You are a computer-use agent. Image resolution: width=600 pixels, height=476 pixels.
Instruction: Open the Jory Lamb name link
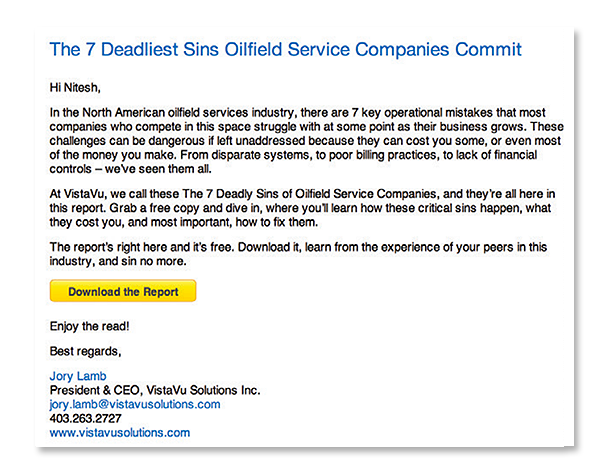tap(78, 376)
